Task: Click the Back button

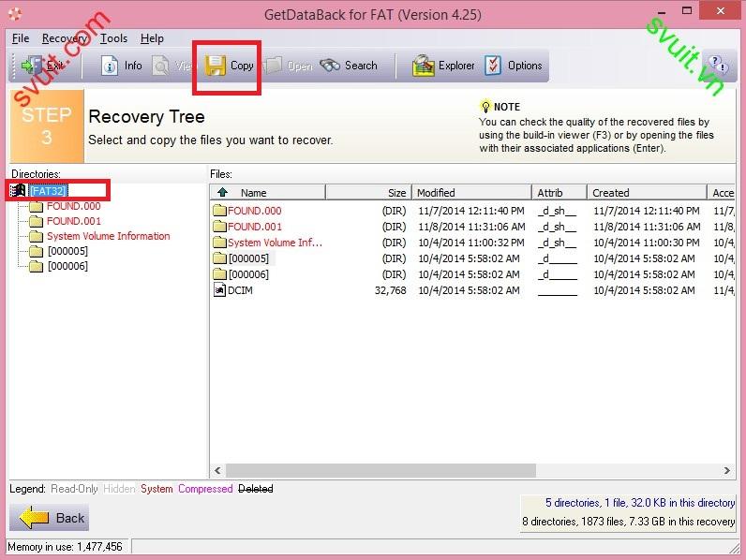Action: (x=49, y=518)
